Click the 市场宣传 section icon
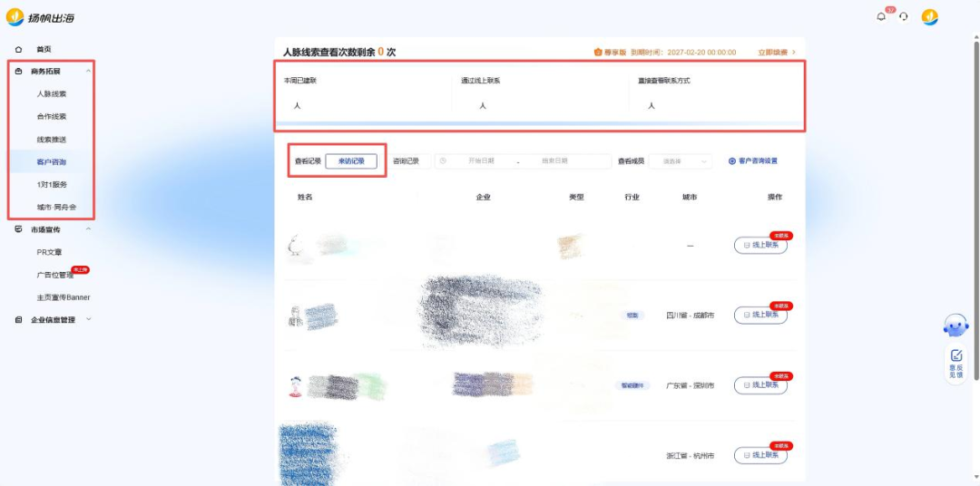Viewport: 980px width, 486px height. coord(19,229)
